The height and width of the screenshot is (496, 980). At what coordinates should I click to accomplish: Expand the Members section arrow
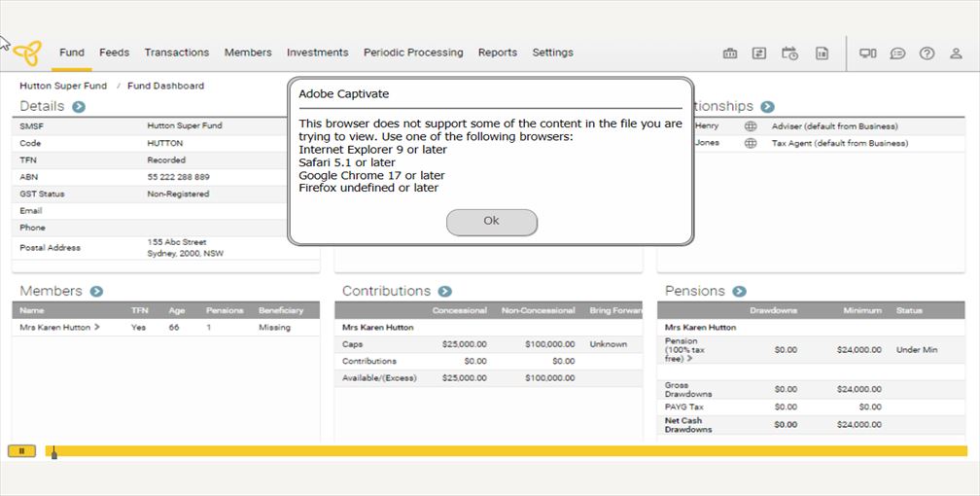(x=96, y=291)
